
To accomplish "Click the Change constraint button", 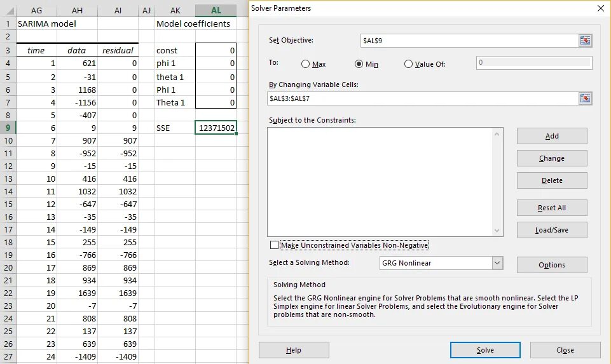I will click(x=552, y=158).
